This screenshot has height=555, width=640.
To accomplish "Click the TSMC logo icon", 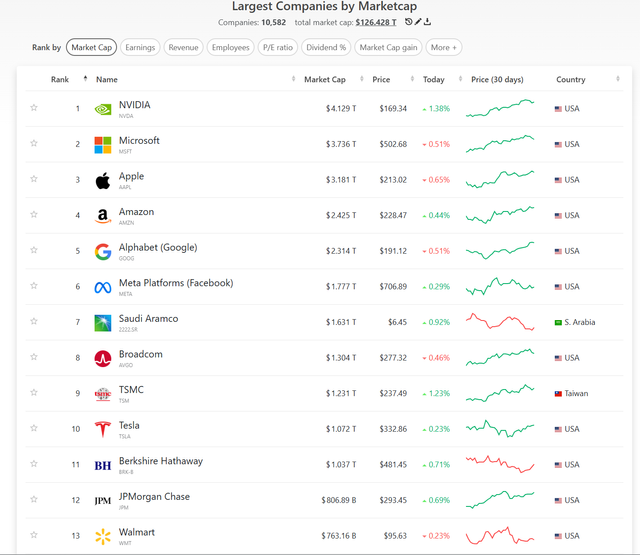I will coord(102,394).
